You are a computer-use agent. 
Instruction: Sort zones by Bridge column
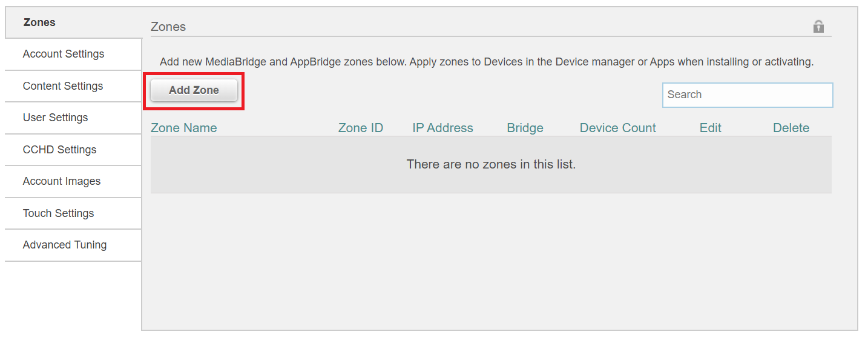pyautogui.click(x=525, y=128)
